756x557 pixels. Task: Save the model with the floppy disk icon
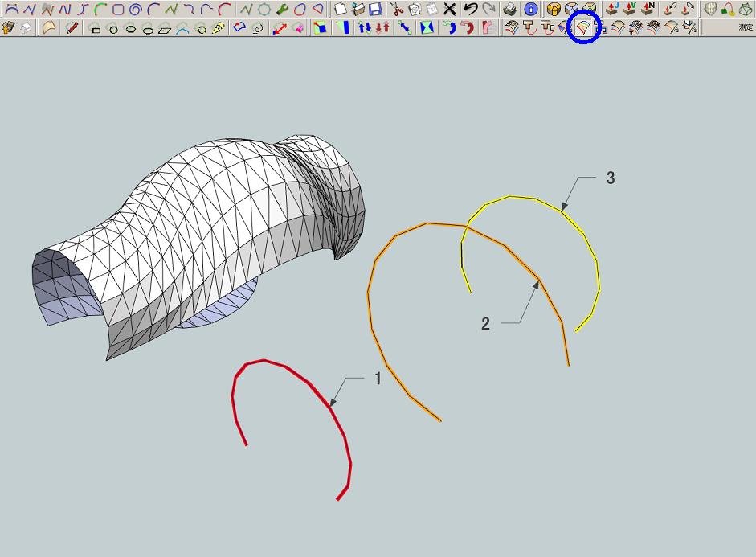click(375, 9)
